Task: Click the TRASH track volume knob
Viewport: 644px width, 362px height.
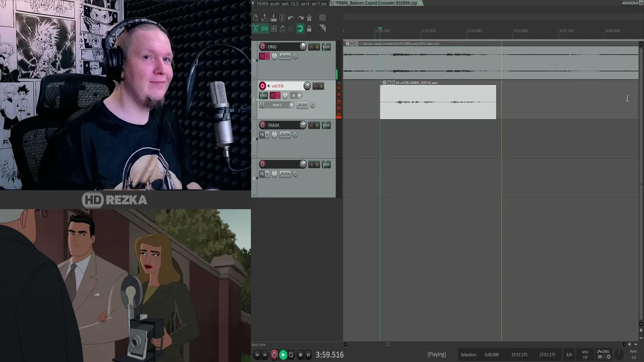Action: pyautogui.click(x=303, y=125)
